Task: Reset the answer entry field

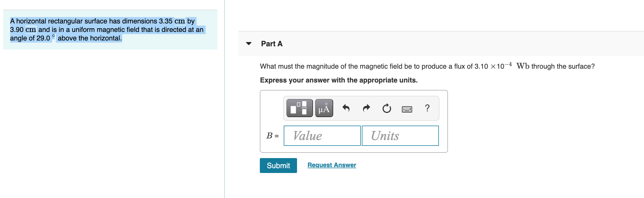Action: pyautogui.click(x=386, y=108)
